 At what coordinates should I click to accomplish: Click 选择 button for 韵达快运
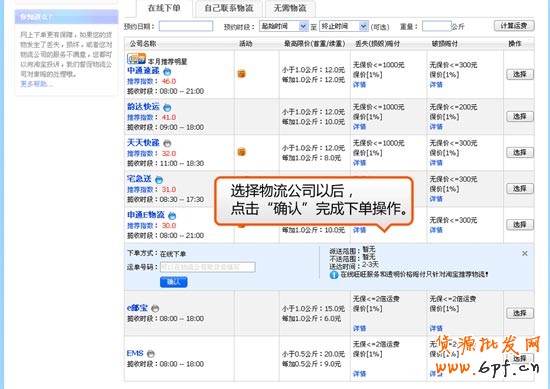pos(520,116)
